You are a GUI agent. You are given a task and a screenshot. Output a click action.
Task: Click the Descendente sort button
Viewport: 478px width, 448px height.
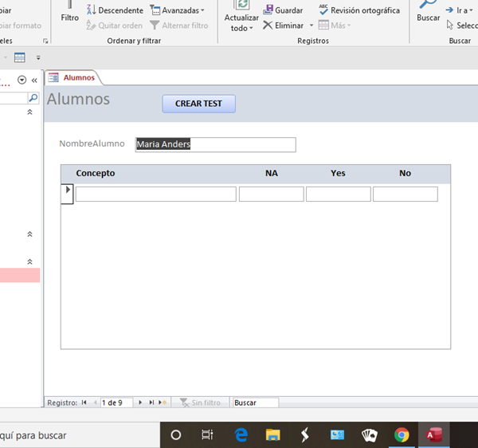(x=115, y=10)
